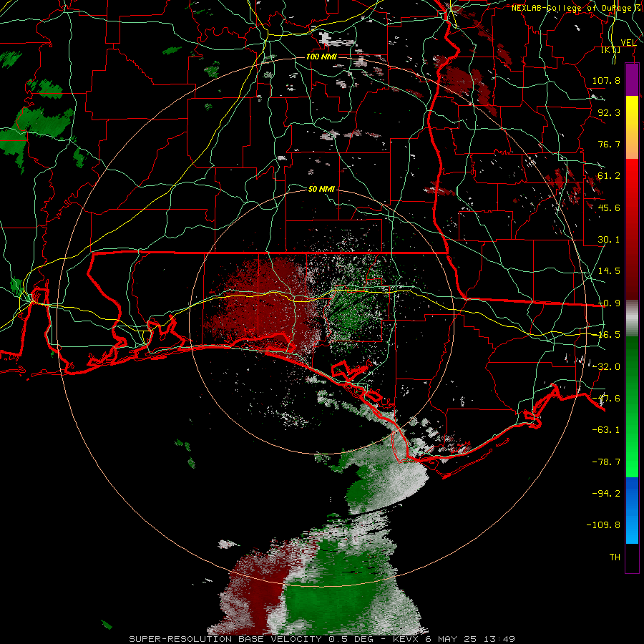Click the -78.7 legend value
This screenshot has height=644, width=644.
(606, 462)
